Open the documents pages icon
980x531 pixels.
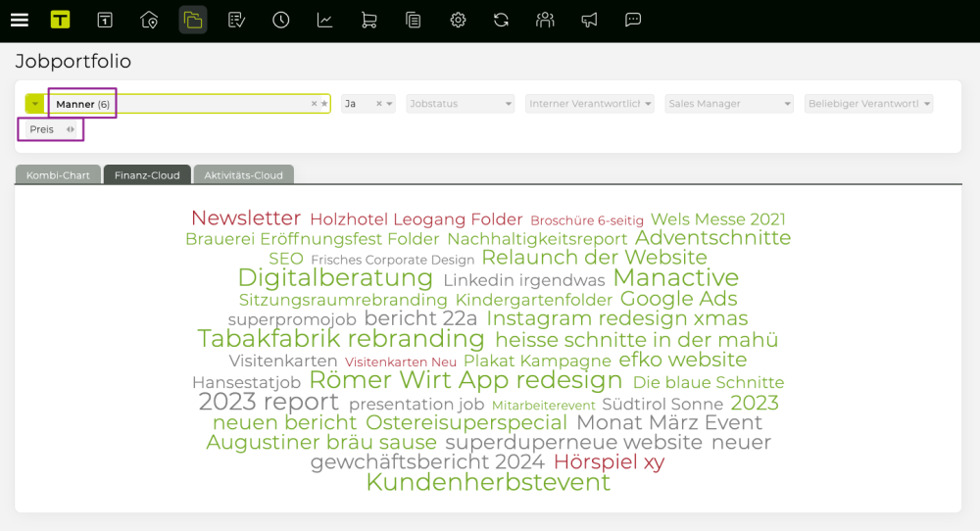click(x=414, y=20)
